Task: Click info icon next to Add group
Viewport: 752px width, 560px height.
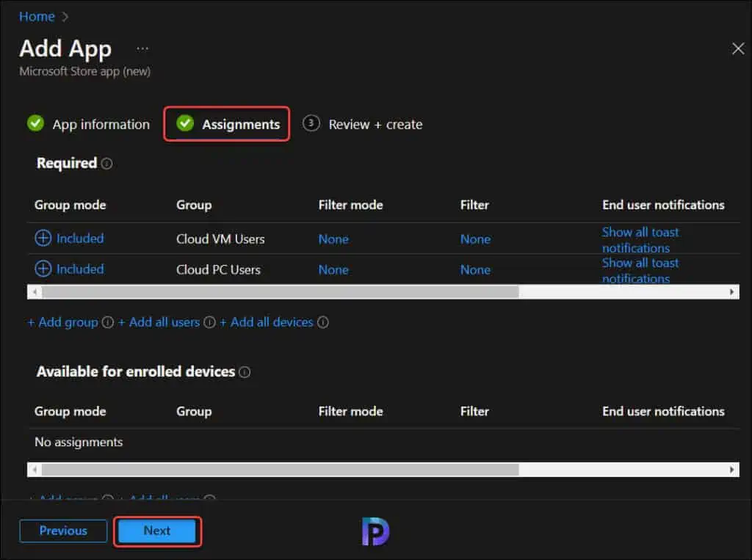Action: point(108,322)
